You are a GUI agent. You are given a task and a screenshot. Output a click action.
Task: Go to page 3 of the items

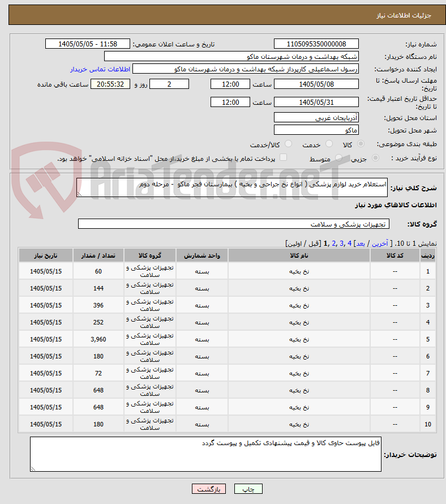pos(341,244)
